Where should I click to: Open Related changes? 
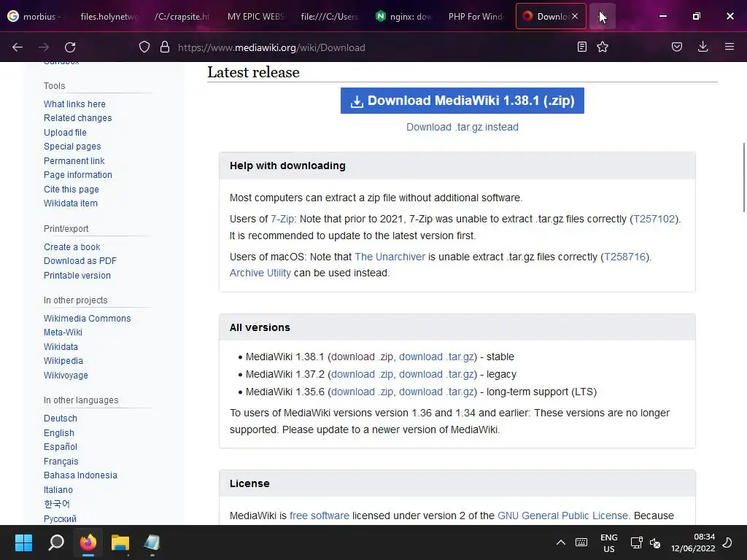(x=77, y=118)
